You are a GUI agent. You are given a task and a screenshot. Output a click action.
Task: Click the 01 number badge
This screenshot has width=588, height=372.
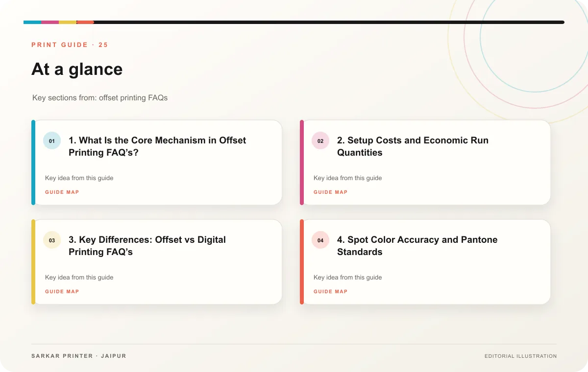click(52, 141)
